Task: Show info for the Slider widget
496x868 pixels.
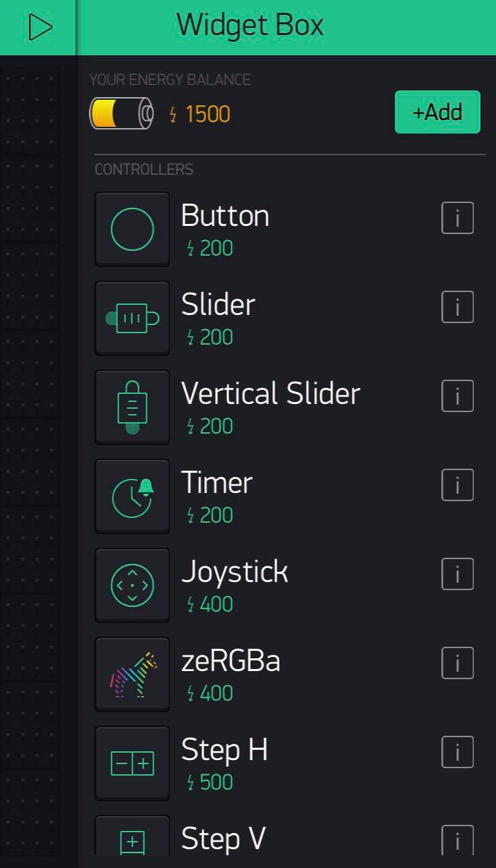Action: coord(458,307)
